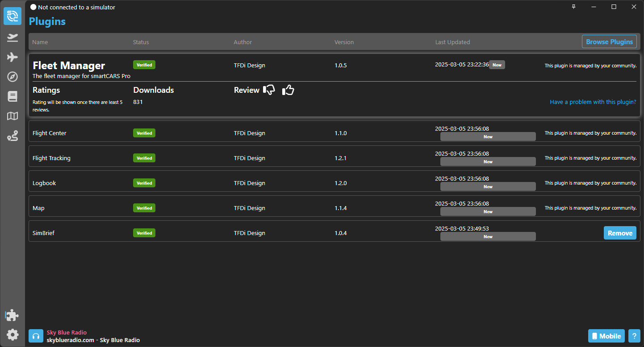644x347 pixels.
Task: Click the Name column header
Action: 40,42
